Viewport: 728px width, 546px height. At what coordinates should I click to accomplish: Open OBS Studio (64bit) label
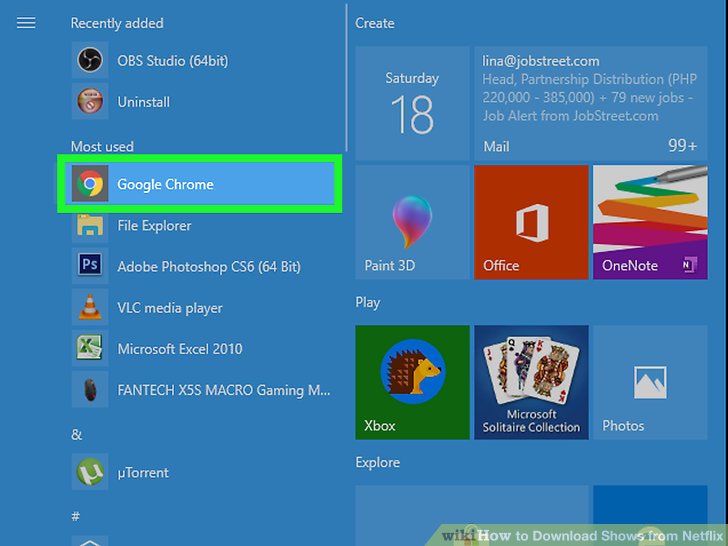pos(173,61)
